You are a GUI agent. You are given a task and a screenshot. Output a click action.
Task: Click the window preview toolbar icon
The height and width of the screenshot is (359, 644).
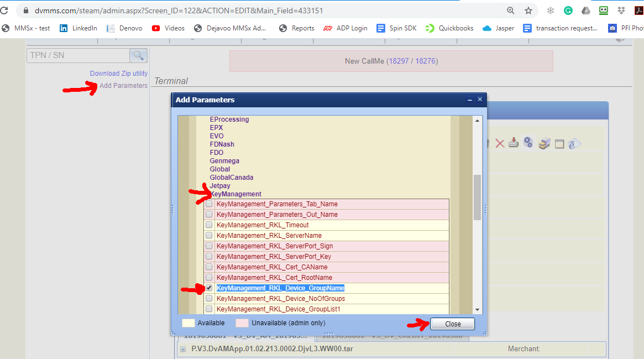[x=559, y=143]
